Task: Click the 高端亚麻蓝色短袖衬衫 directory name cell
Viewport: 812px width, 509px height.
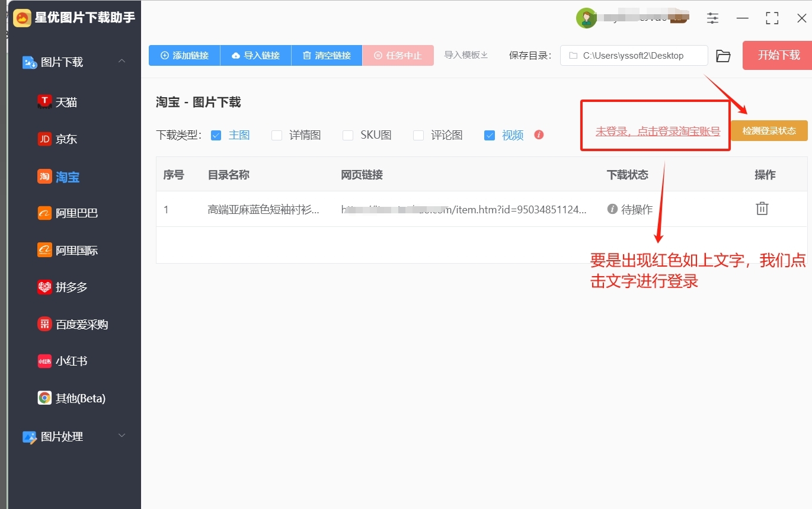Action: pos(264,209)
